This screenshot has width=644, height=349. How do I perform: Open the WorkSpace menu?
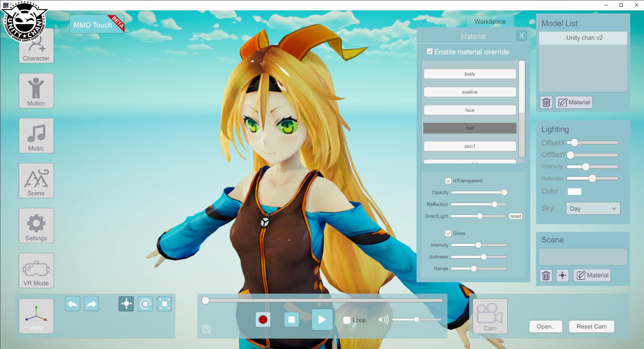(x=490, y=21)
